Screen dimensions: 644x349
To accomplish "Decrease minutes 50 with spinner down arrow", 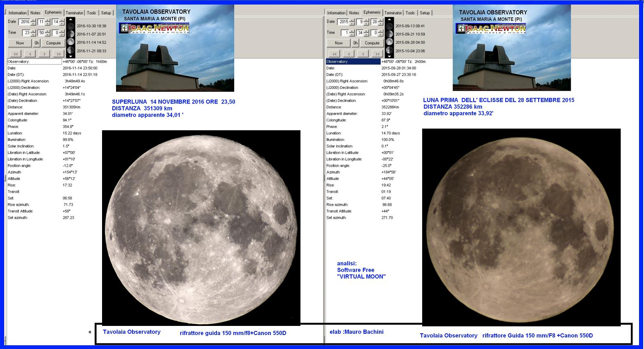I will [47, 35].
